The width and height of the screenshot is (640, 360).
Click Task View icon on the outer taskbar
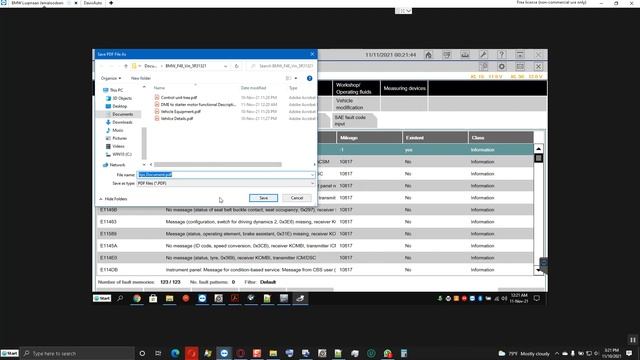tap(158, 353)
